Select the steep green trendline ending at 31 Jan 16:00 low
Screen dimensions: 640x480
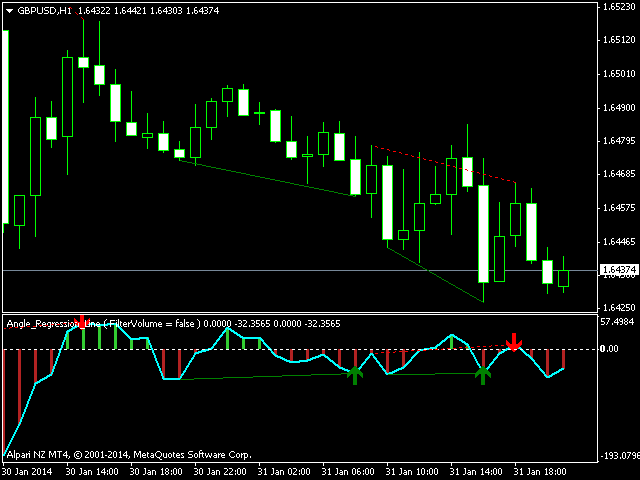tap(435, 275)
